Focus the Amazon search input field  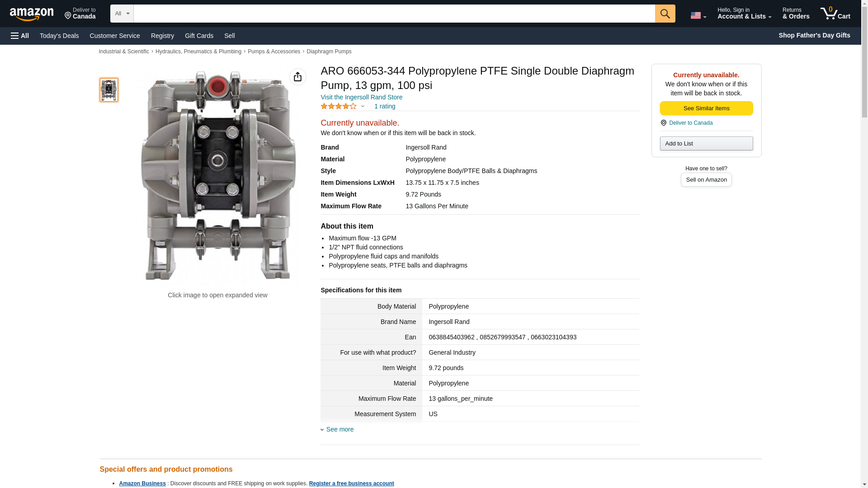pyautogui.click(x=394, y=14)
